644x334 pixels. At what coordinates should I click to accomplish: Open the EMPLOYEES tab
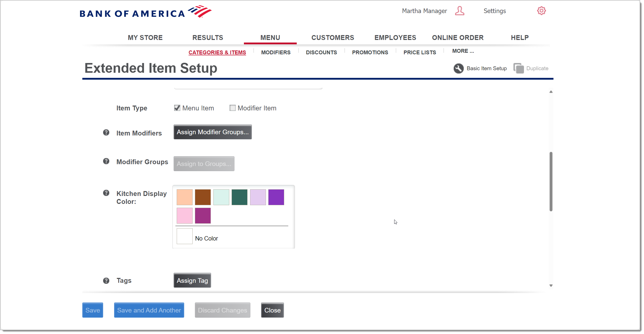click(395, 38)
